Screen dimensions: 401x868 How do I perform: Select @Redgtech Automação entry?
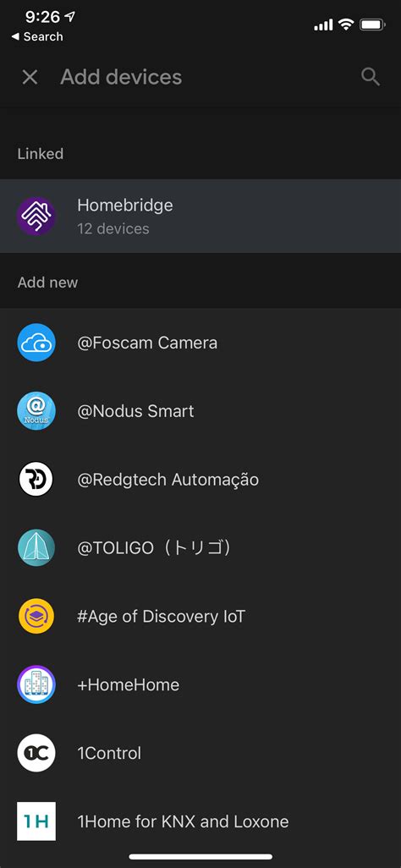click(200, 480)
